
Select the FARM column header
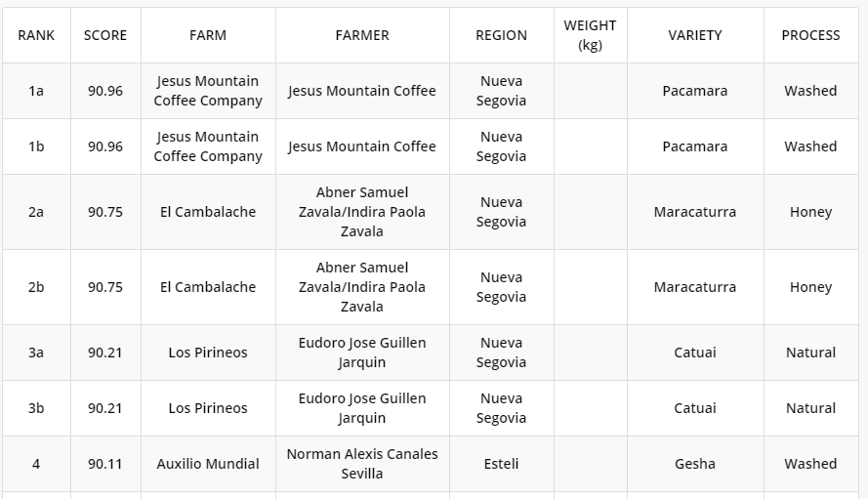pos(208,35)
